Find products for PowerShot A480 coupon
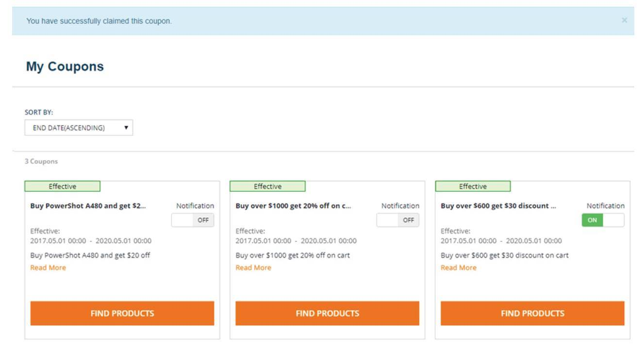644x346 pixels. coord(122,313)
